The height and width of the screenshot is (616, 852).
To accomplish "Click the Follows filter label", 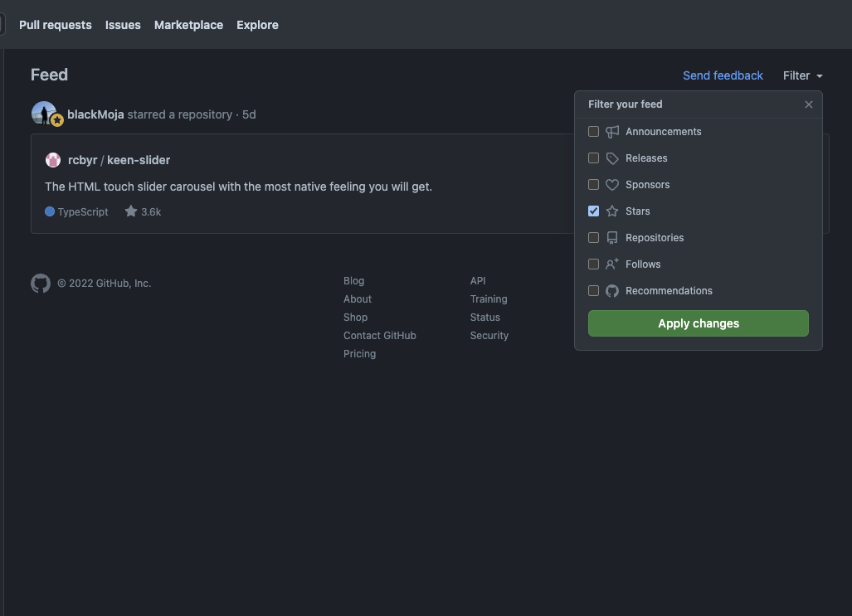I will click(x=643, y=264).
